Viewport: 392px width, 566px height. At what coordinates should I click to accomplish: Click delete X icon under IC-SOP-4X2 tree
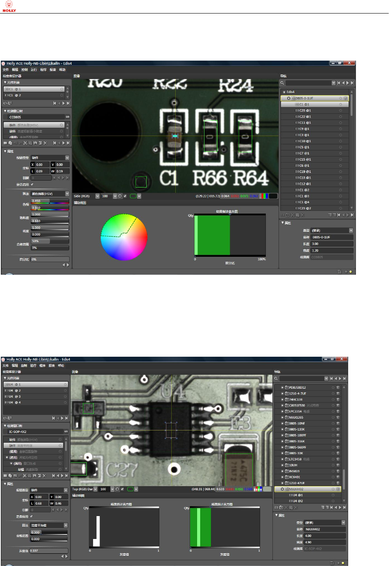point(44,475)
